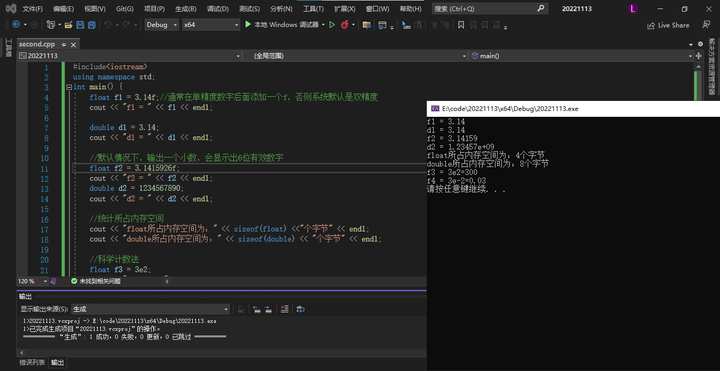The height and width of the screenshot is (371, 720).
Task: Click code line float f2 = 3.1415926f
Action: (135, 168)
